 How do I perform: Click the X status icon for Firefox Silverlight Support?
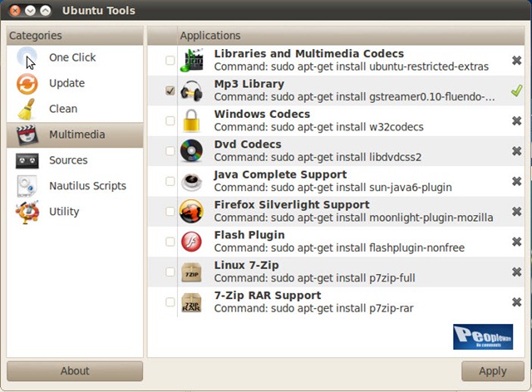[516, 212]
